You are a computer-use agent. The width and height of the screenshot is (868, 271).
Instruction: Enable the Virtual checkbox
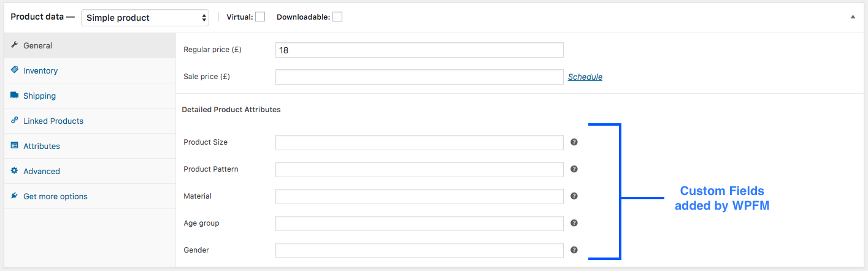click(x=260, y=17)
